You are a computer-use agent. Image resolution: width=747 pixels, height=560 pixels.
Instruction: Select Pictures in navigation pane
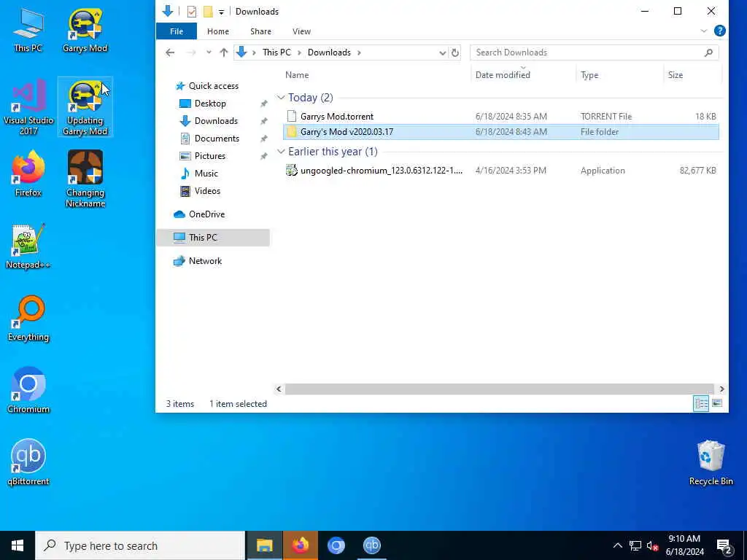(209, 156)
